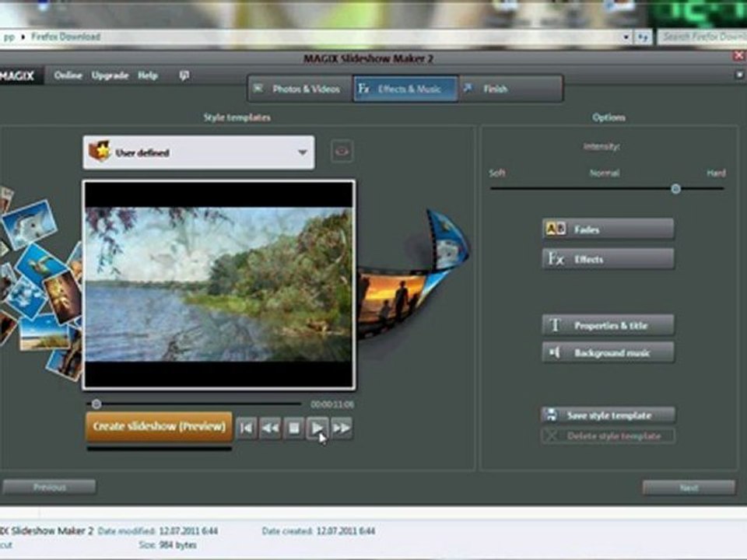Click Create slideshow (Preview) button
This screenshot has width=747, height=560.
point(159,426)
